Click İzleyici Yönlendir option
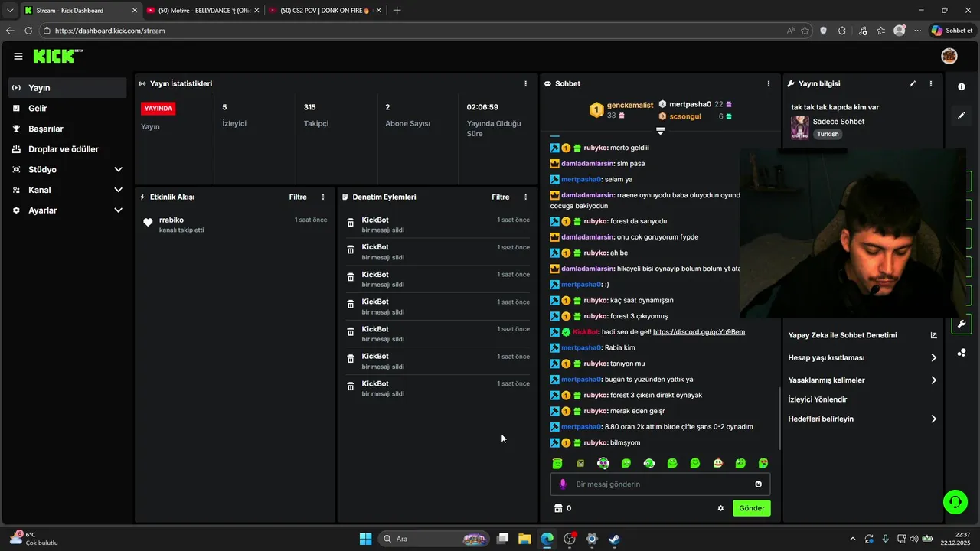The image size is (980, 551). (x=818, y=399)
